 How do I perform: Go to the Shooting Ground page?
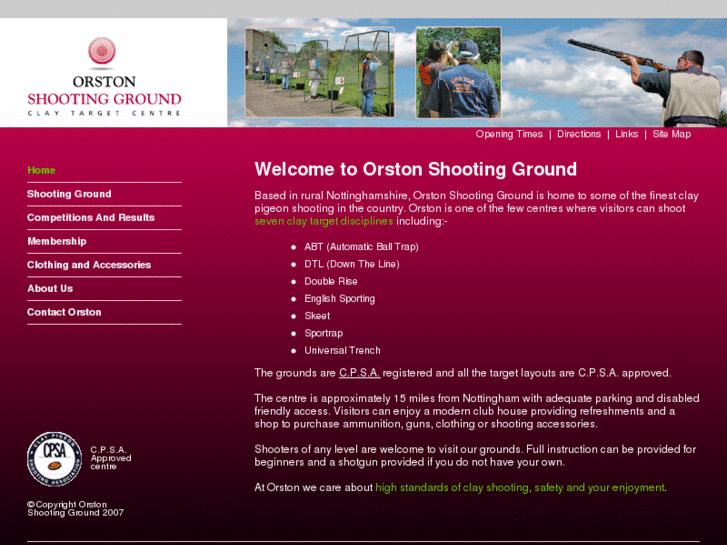(x=69, y=194)
